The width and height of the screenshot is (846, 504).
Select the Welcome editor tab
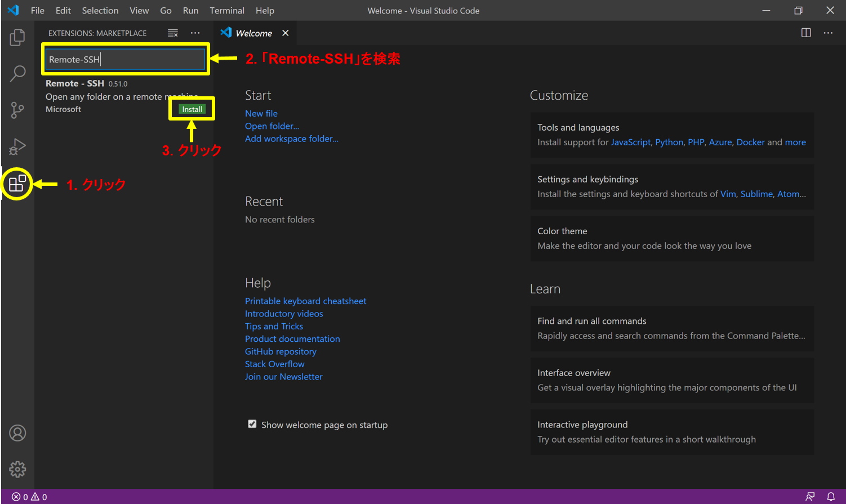click(253, 33)
